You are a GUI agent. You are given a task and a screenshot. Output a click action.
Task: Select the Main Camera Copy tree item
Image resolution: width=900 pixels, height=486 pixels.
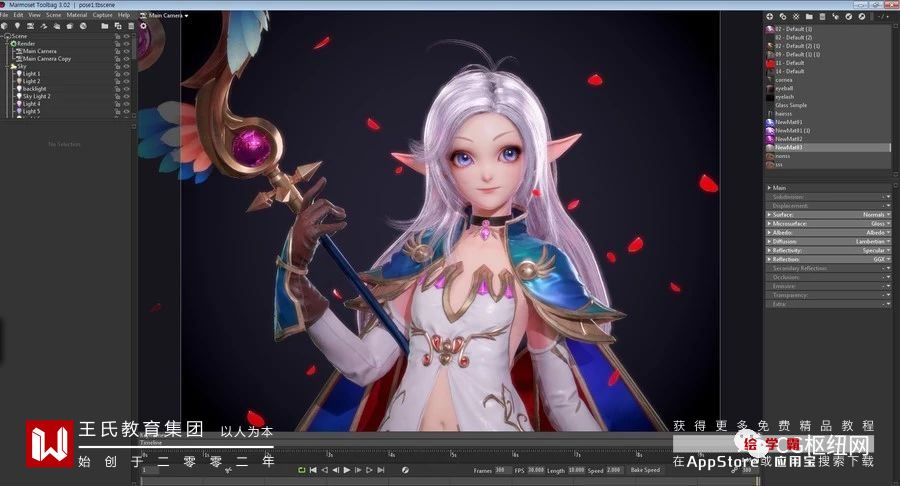point(46,59)
